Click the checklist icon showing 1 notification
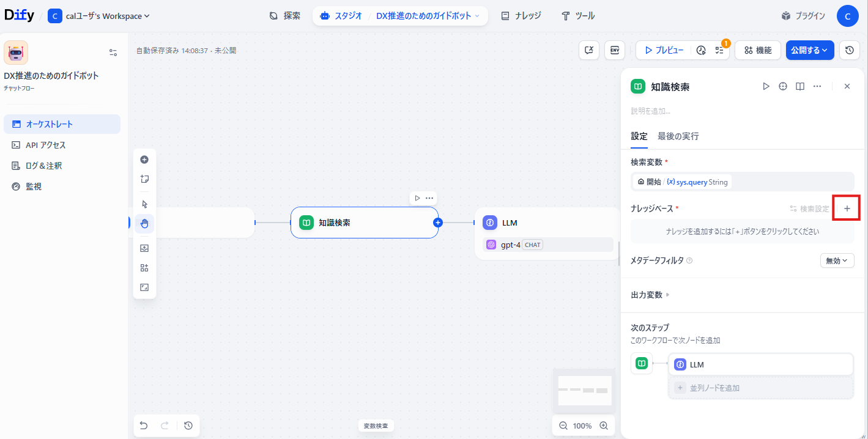This screenshot has height=439, width=868. click(719, 50)
